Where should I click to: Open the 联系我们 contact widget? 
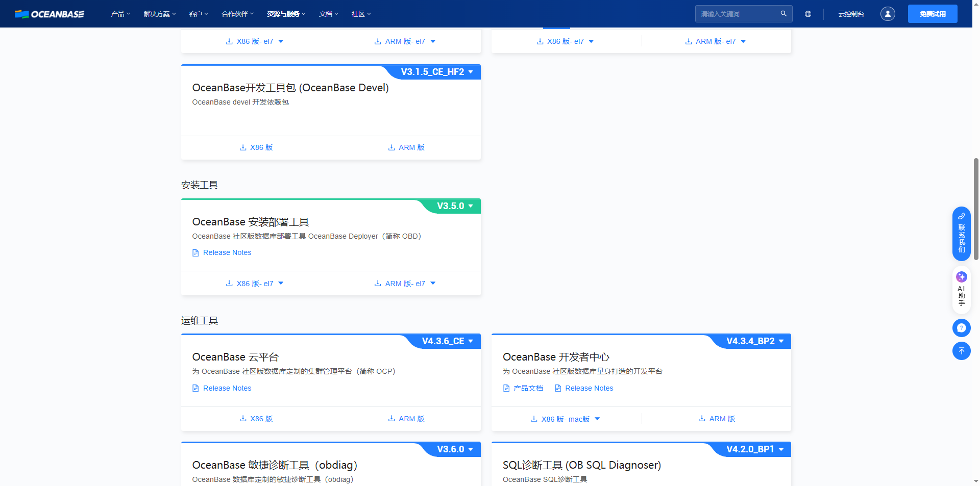point(962,234)
